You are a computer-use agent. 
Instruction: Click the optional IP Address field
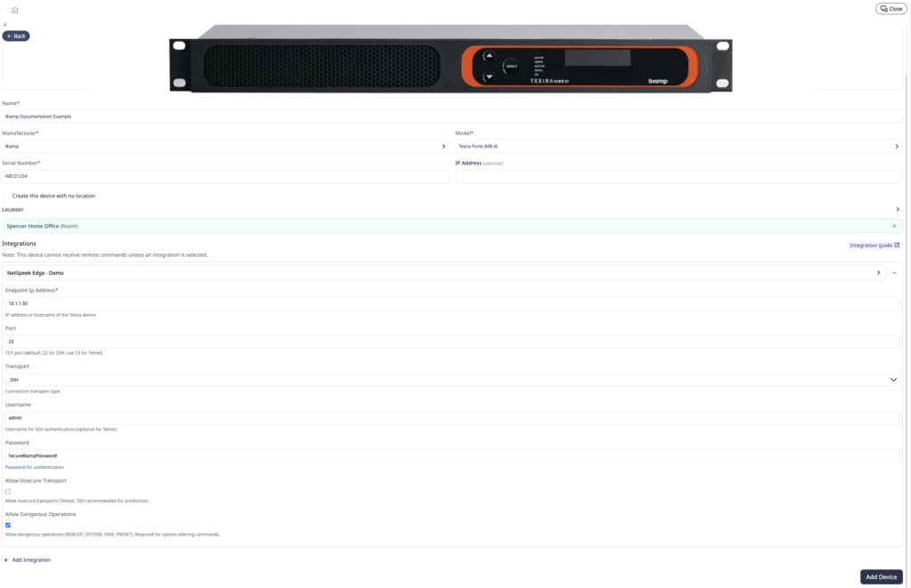[x=679, y=176]
